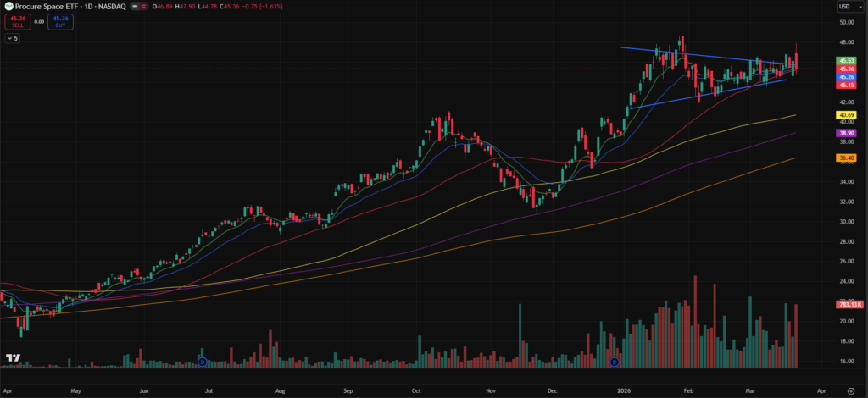Click the dividend marker near July

tap(202, 362)
